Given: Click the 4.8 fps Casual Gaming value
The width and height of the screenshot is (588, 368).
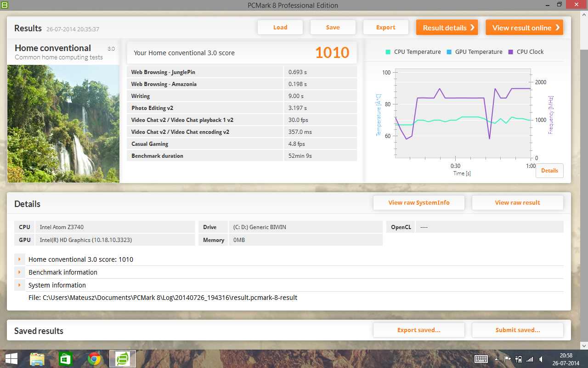Looking at the screenshot, I should click(296, 144).
